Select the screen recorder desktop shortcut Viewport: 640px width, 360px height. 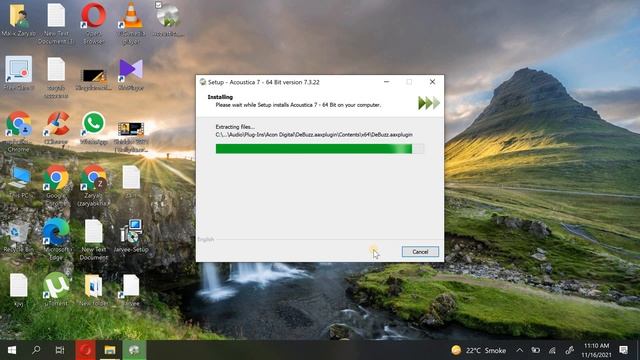pyautogui.click(x=19, y=73)
